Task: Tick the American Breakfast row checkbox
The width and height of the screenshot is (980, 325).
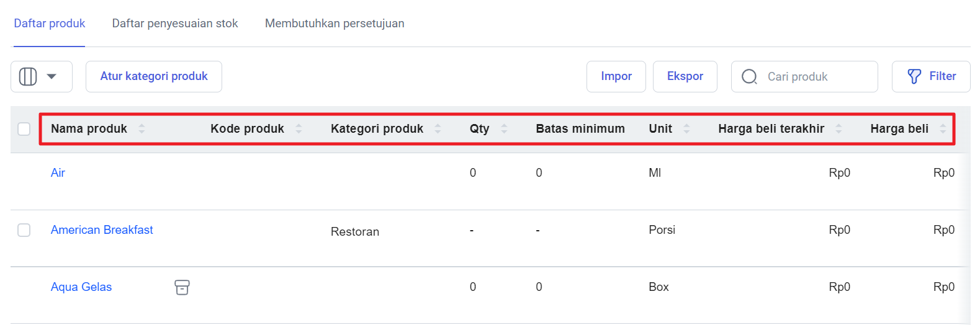Action: click(x=24, y=230)
